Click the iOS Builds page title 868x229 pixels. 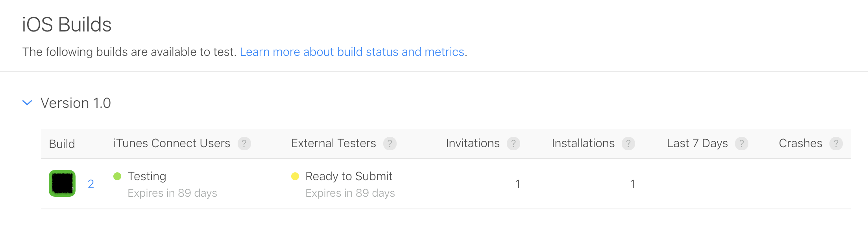[67, 24]
